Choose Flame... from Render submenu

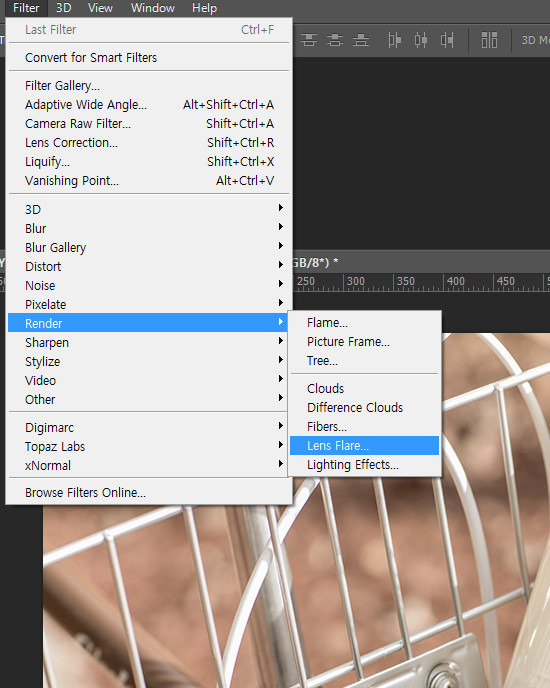point(364,323)
